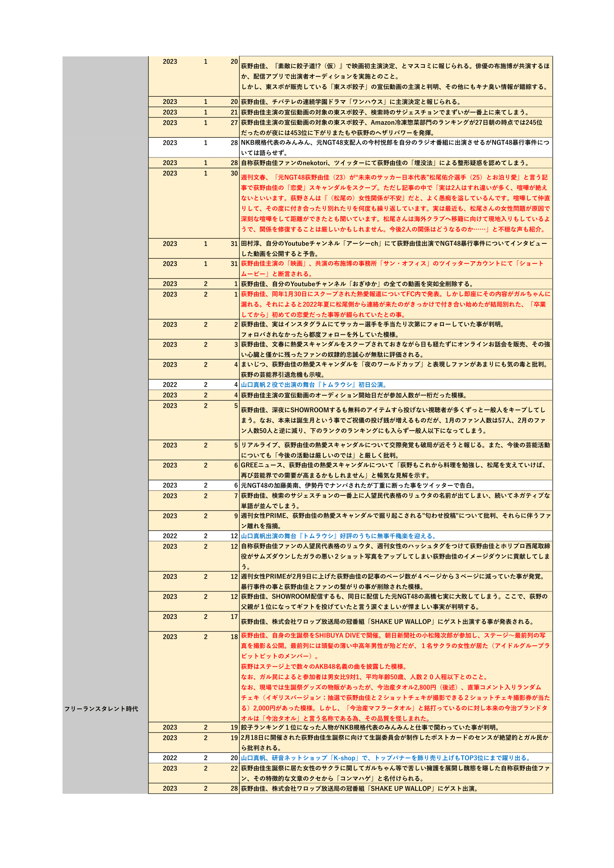Click blue text '山口真帆２役で出演の舞台『トムラウシ』初日公演。'
614x868 pixels.
coord(314,385)
